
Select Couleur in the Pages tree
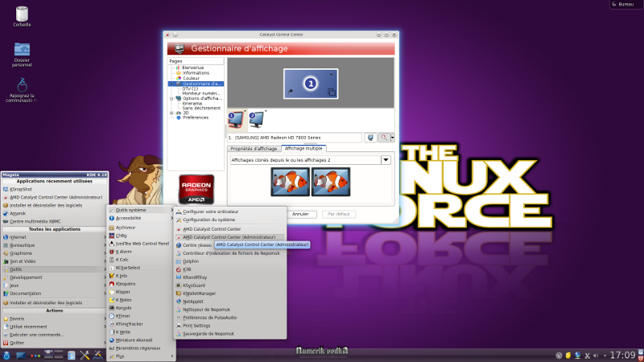point(191,78)
